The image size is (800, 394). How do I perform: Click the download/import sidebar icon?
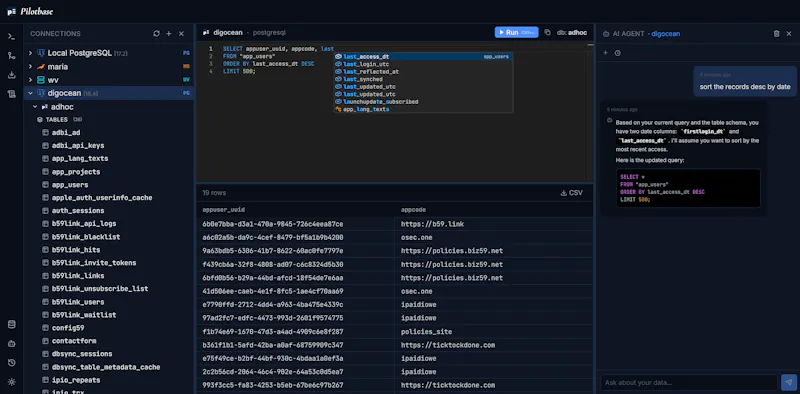pyautogui.click(x=11, y=75)
